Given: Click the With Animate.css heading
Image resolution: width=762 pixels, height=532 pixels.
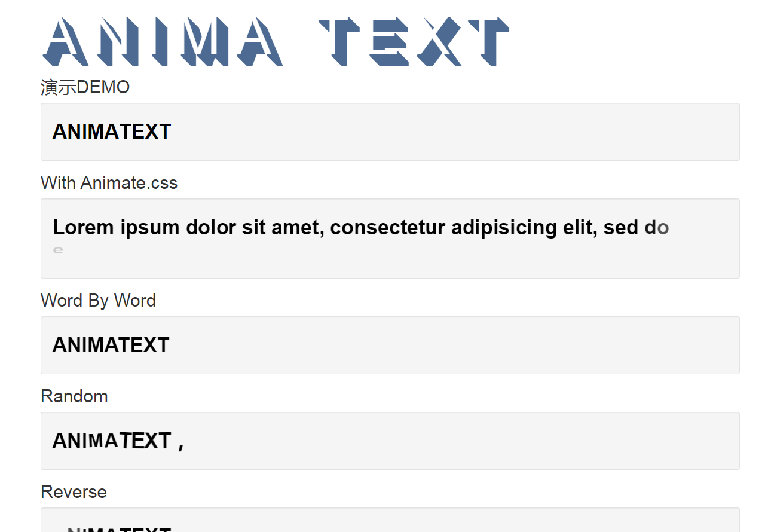Looking at the screenshot, I should [x=109, y=182].
